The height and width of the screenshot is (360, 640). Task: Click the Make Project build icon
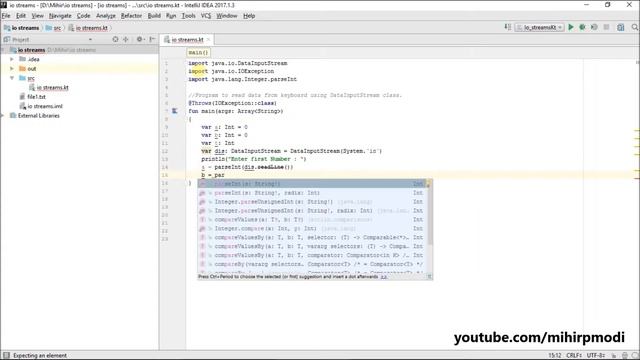[507, 27]
